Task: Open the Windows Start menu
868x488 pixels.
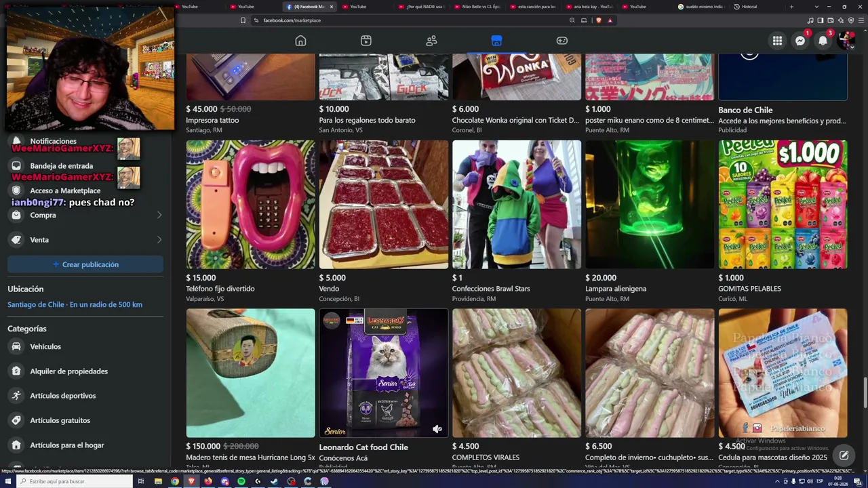Action: coord(7,481)
